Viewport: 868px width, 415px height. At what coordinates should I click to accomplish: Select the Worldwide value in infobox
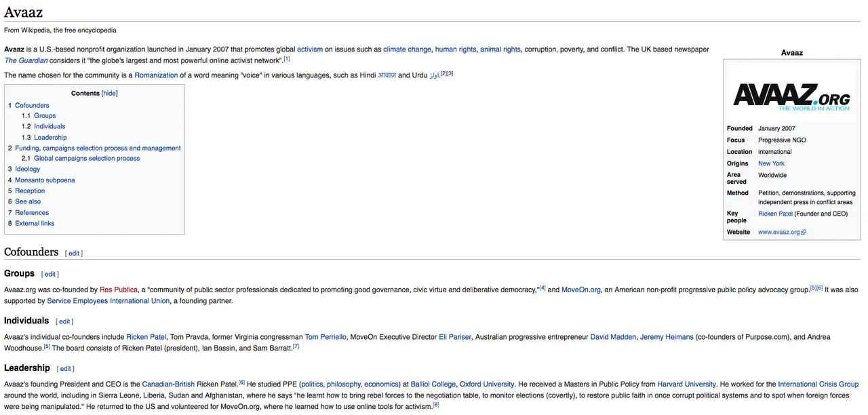pos(772,175)
